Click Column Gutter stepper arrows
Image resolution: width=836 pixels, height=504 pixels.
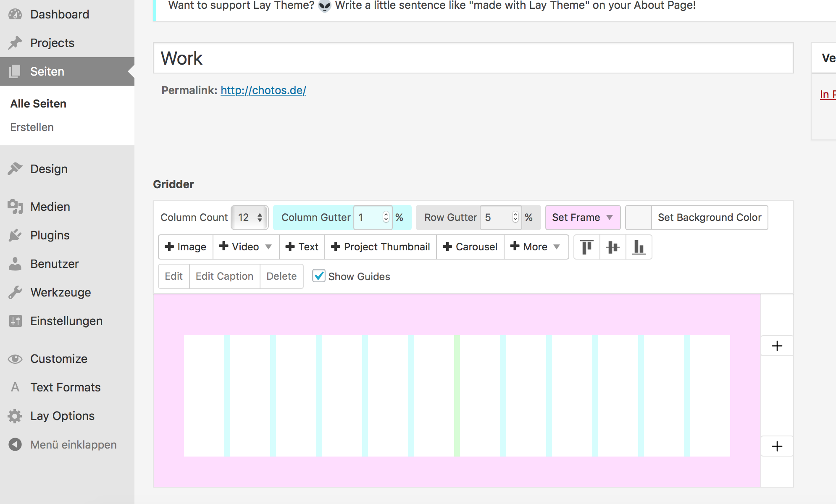(386, 217)
